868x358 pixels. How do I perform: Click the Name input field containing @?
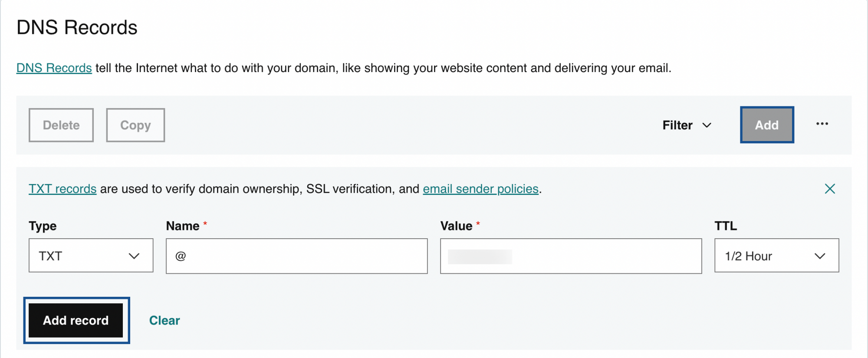click(x=296, y=256)
